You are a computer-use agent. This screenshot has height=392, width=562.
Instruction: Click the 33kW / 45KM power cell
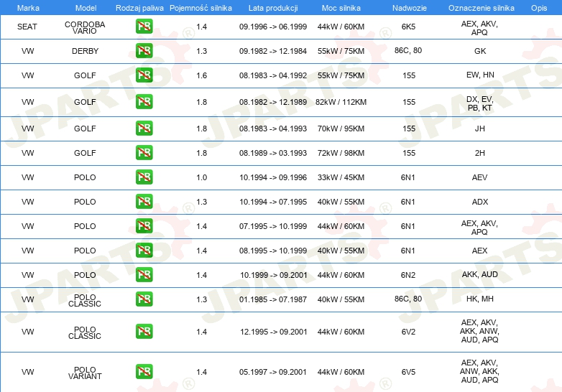click(x=341, y=177)
